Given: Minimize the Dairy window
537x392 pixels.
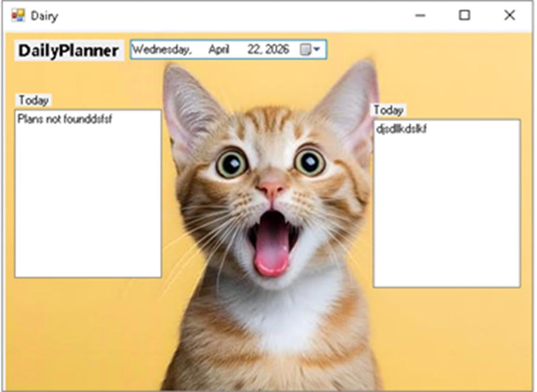Looking at the screenshot, I should pyautogui.click(x=420, y=16).
